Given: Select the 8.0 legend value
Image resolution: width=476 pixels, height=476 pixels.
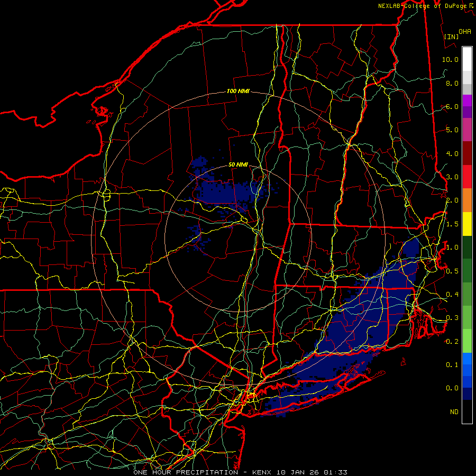Looking at the screenshot, I should click(452, 83).
